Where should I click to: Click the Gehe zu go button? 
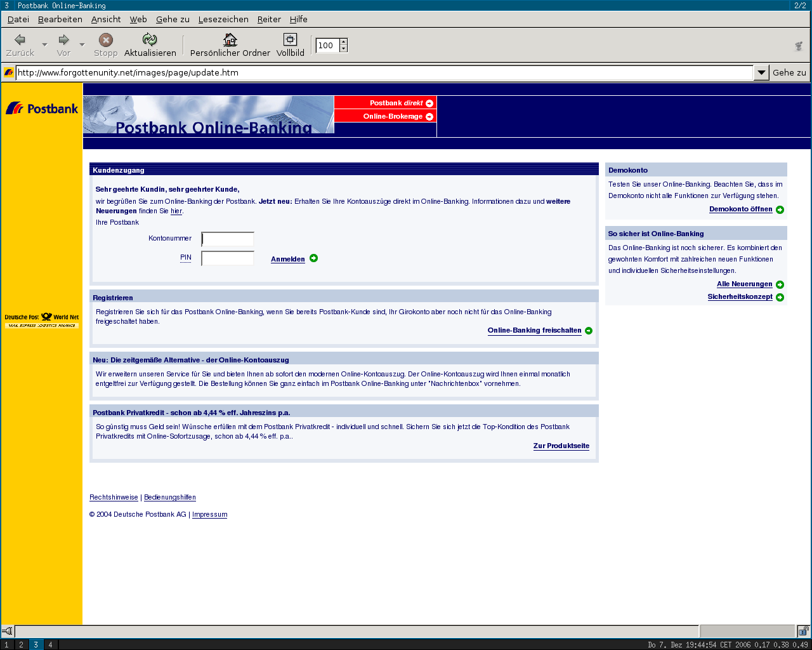pos(789,72)
